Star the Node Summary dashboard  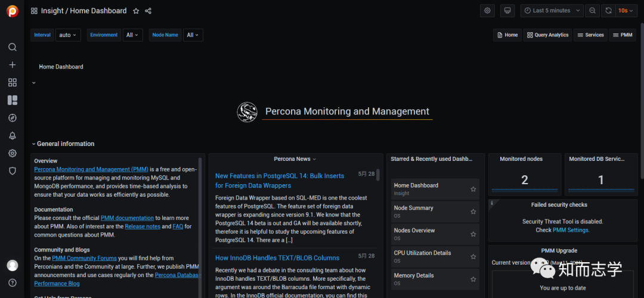tap(473, 212)
